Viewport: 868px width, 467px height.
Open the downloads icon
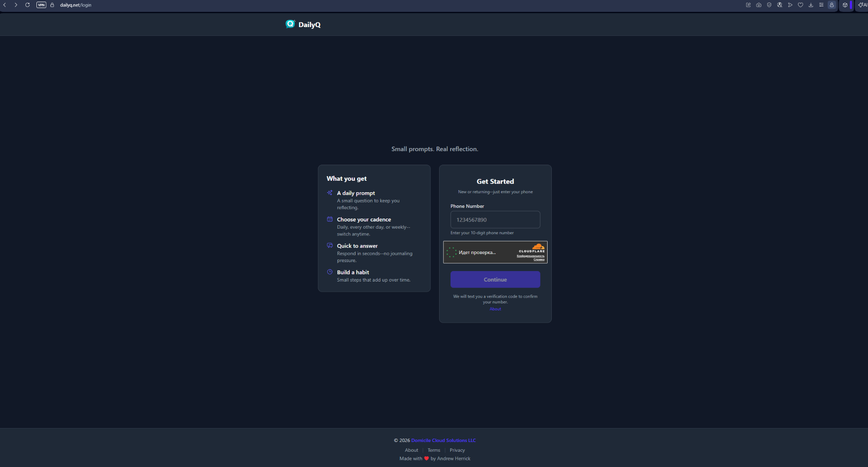[x=811, y=5]
